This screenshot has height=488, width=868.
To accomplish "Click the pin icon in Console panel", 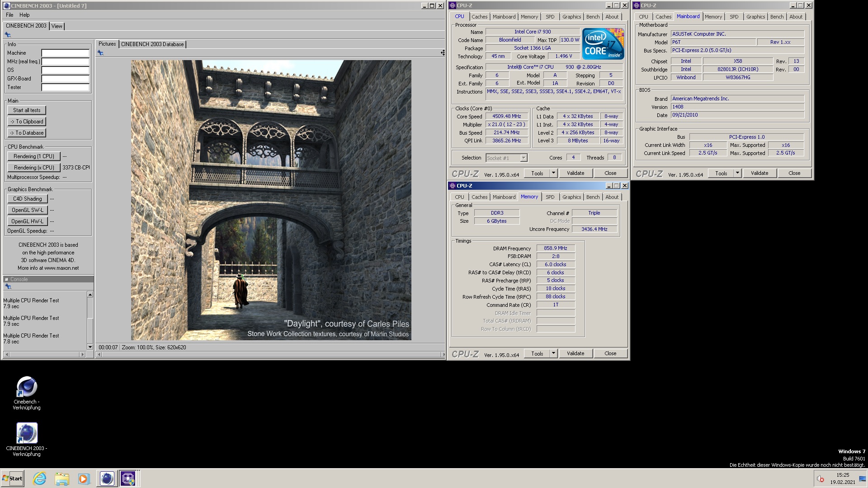I will pyautogui.click(x=8, y=286).
